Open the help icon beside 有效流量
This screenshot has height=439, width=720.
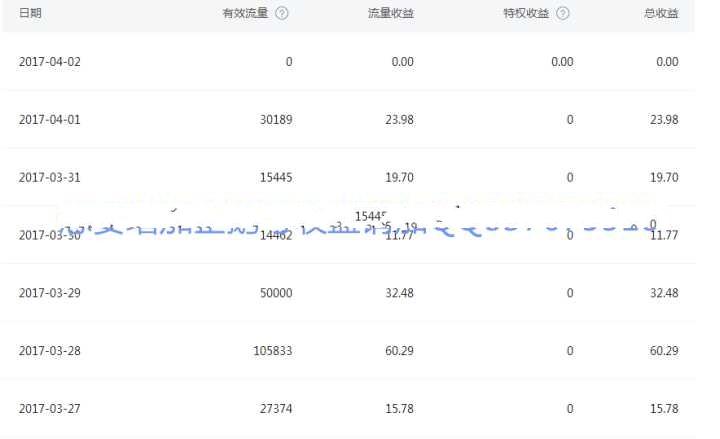(282, 13)
